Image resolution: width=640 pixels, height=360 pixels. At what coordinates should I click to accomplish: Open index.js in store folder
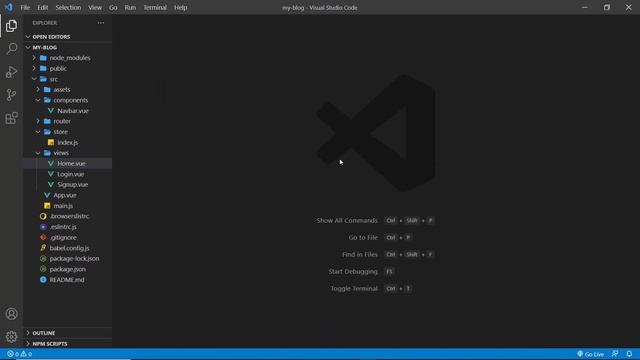pyautogui.click(x=67, y=142)
